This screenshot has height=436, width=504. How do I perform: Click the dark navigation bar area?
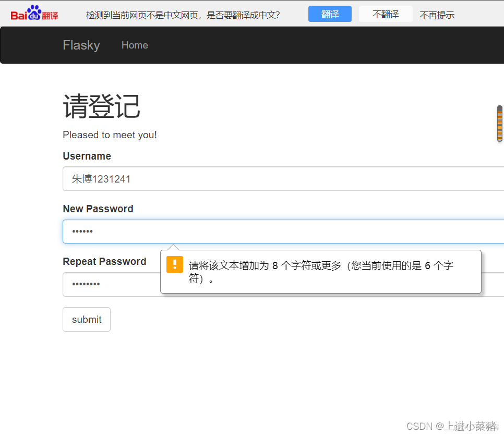pos(313,45)
